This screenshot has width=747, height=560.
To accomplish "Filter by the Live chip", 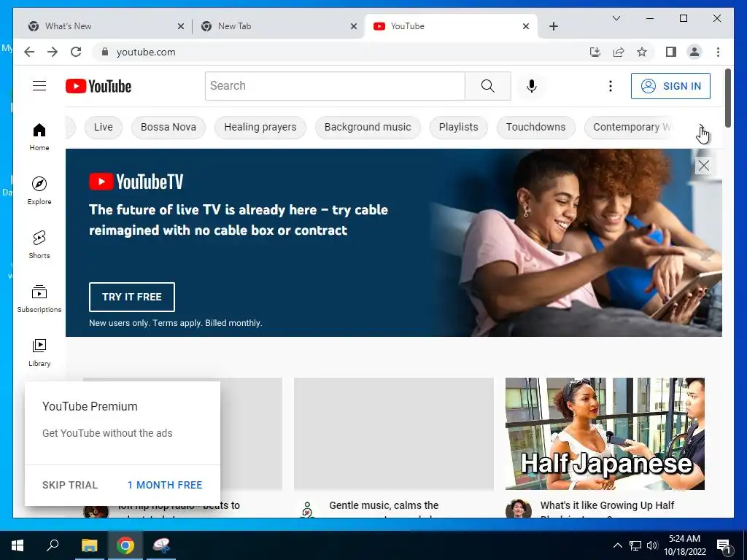I will 104,127.
